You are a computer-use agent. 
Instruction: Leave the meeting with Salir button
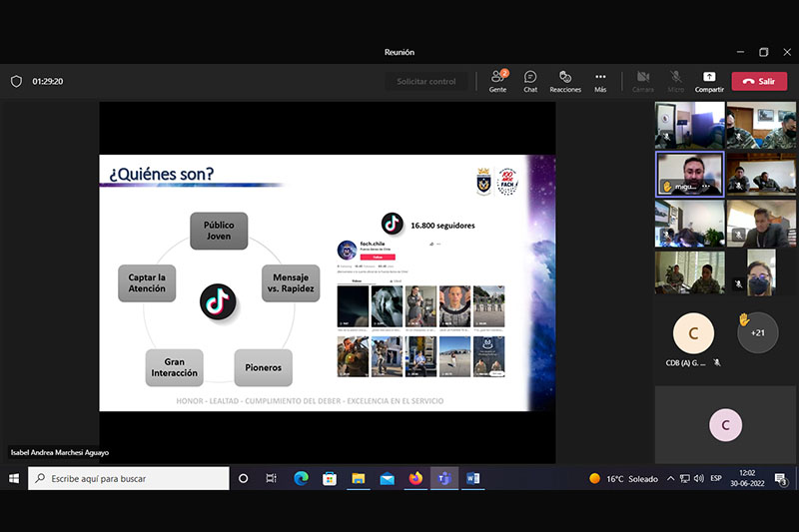tap(759, 82)
